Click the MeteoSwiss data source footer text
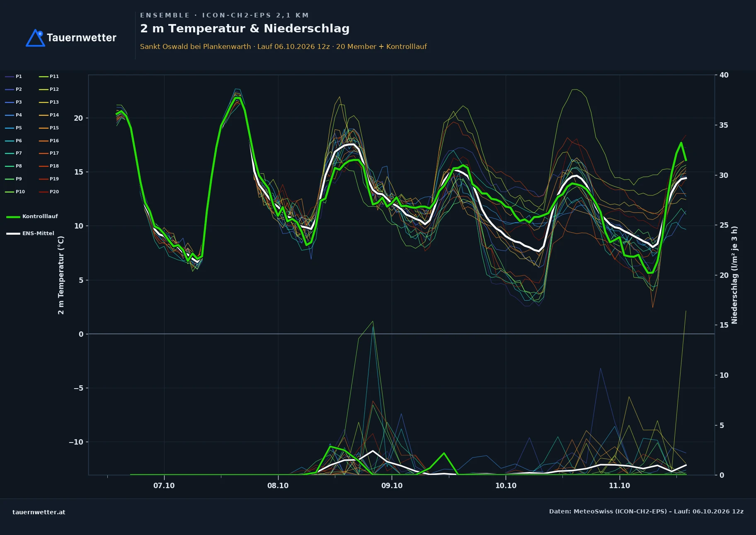This screenshot has height=535, width=756. pyautogui.click(x=646, y=511)
